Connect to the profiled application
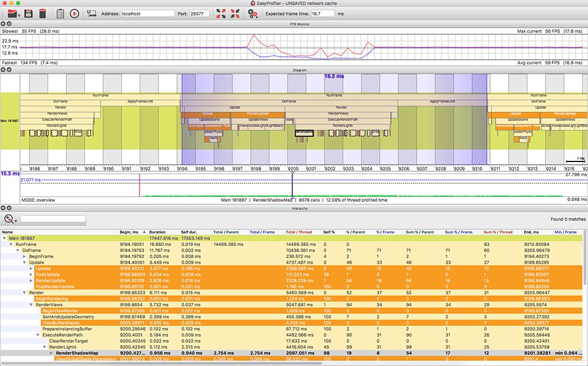 click(x=91, y=13)
